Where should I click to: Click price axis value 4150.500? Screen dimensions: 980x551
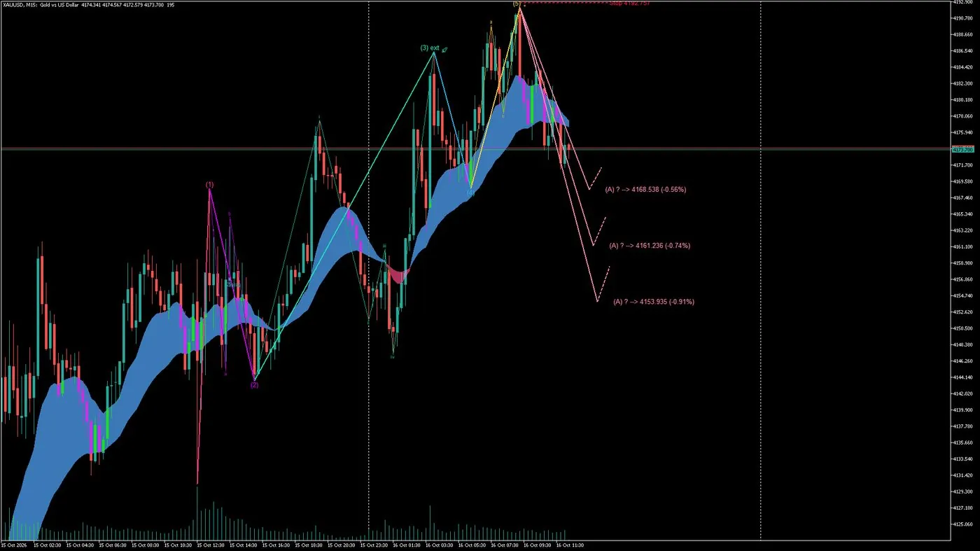click(963, 328)
